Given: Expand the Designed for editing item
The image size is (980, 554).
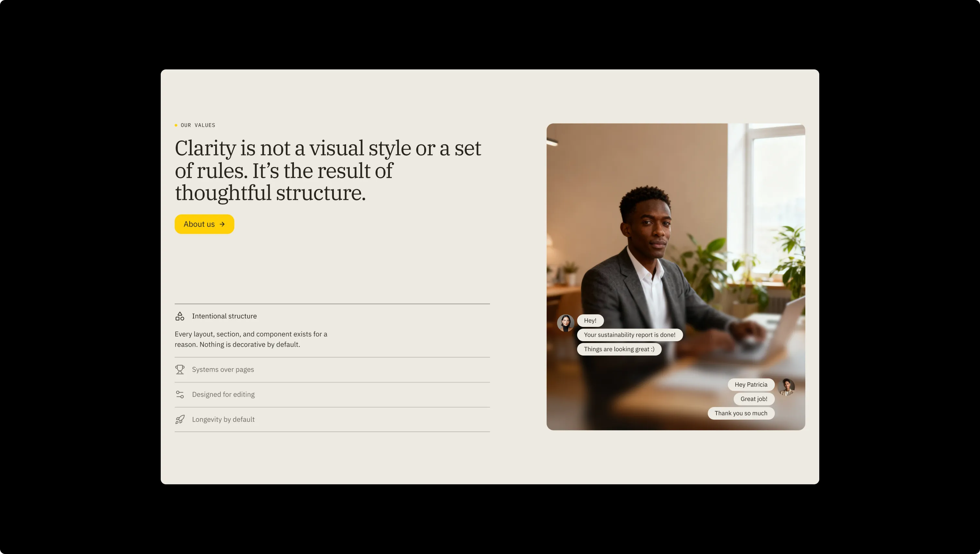Looking at the screenshot, I should click(332, 394).
